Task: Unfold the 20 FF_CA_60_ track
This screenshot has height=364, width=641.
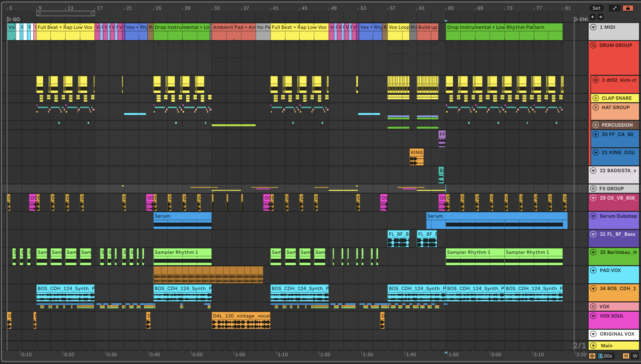Action: (596, 134)
